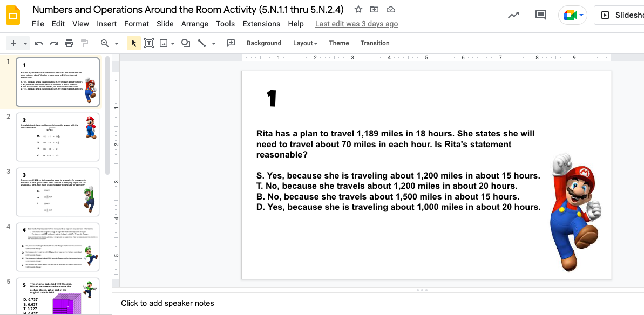Star this presentation
The width and height of the screenshot is (644, 315).
click(x=358, y=9)
